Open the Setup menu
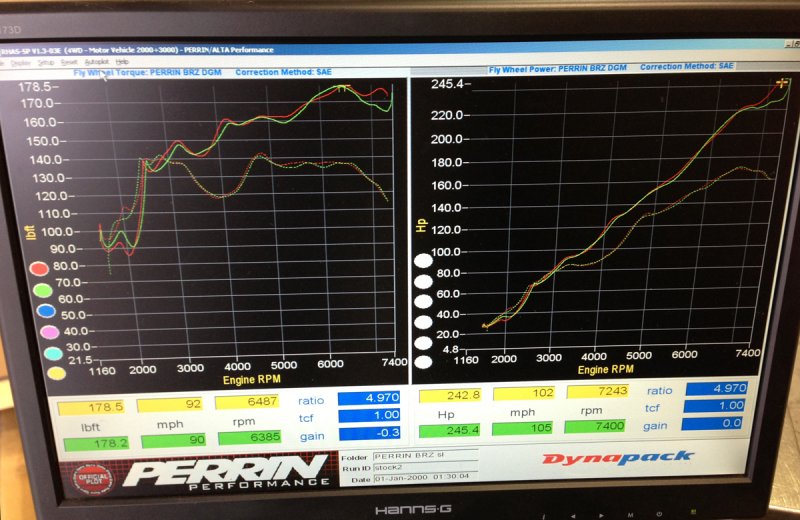 pos(46,62)
